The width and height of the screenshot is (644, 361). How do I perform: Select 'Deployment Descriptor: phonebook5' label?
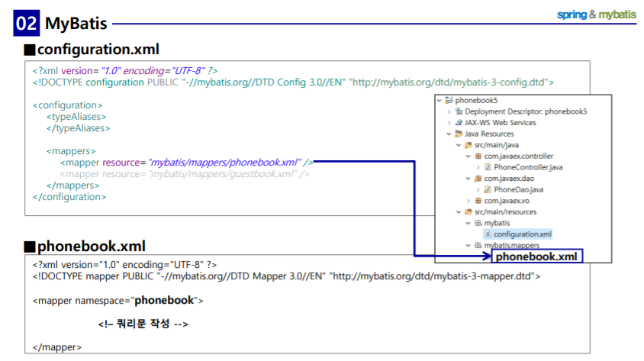[x=526, y=111]
